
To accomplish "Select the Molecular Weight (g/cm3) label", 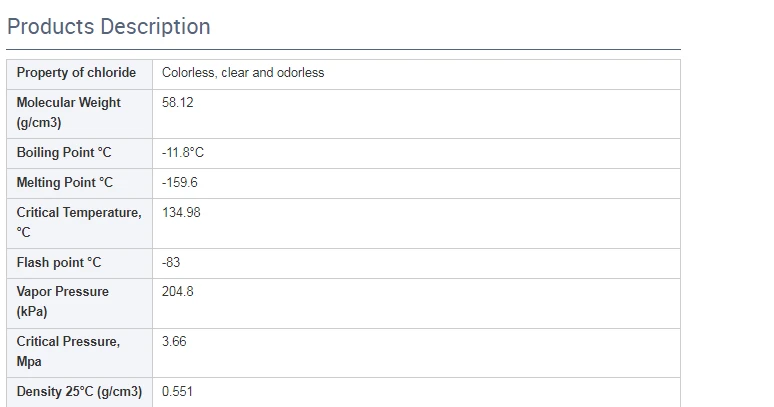I will (x=69, y=112).
